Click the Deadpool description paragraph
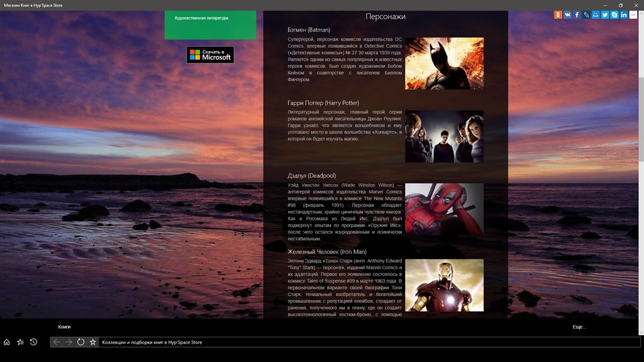Screen dimensions: 644x362 coord(345,212)
